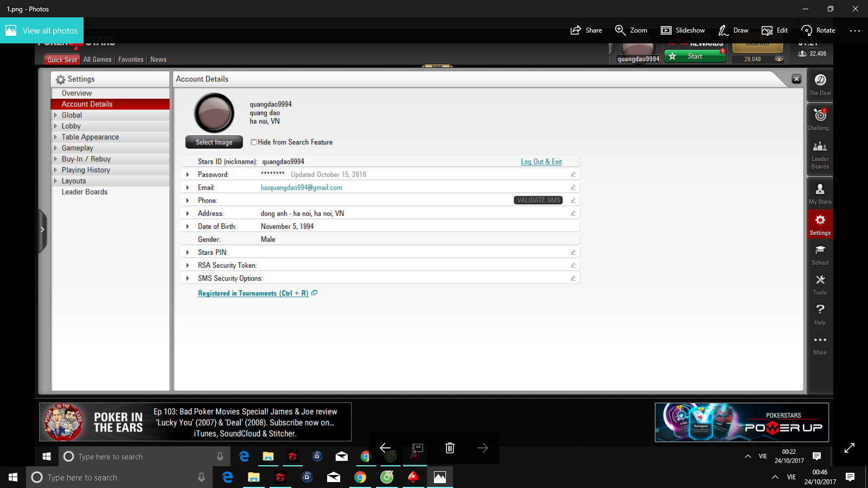Screen dimensions: 868x488
Task: Edit SMS Security Options pencil icon
Action: point(573,279)
